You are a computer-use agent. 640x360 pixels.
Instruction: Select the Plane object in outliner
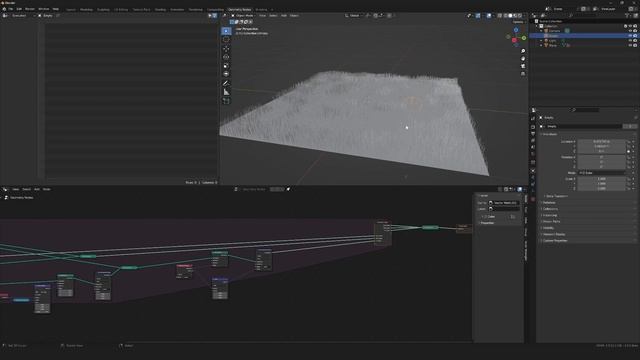click(x=553, y=45)
